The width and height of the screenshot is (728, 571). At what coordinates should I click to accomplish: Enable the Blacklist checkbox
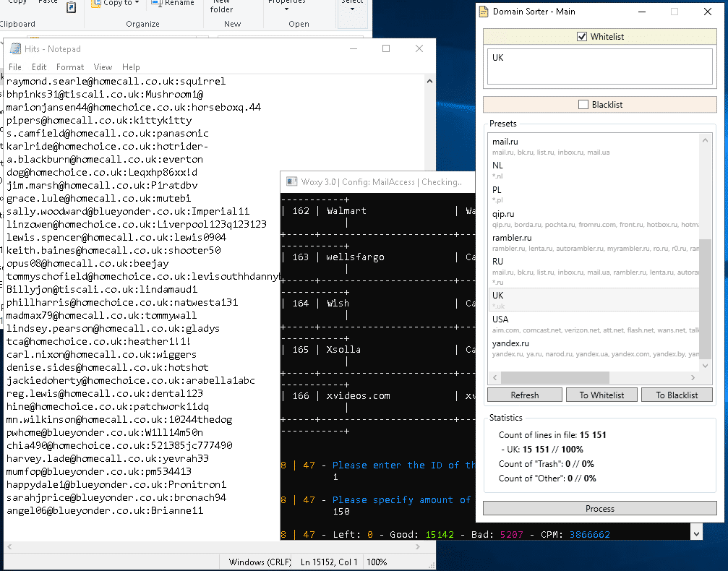[583, 105]
